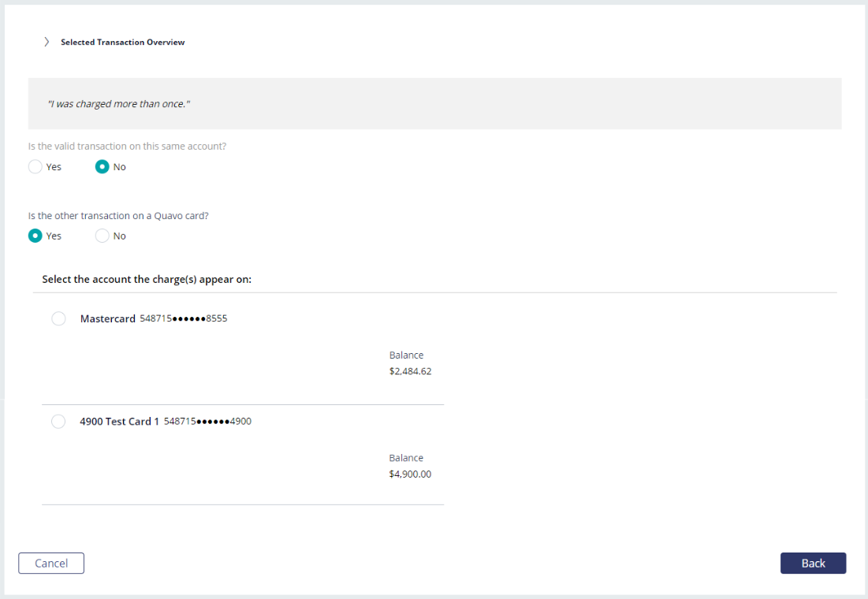The height and width of the screenshot is (599, 868).
Task: Click the Mastercard account name label
Action: coord(107,319)
